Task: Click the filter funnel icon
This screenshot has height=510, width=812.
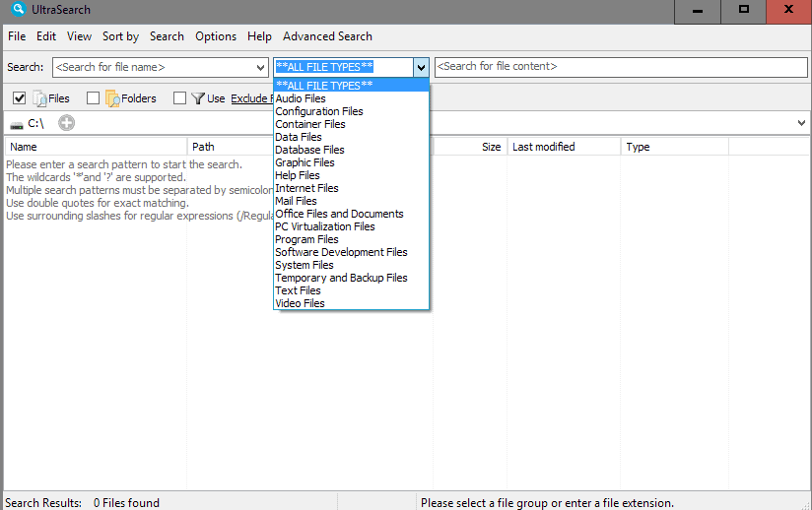Action: pyautogui.click(x=198, y=98)
